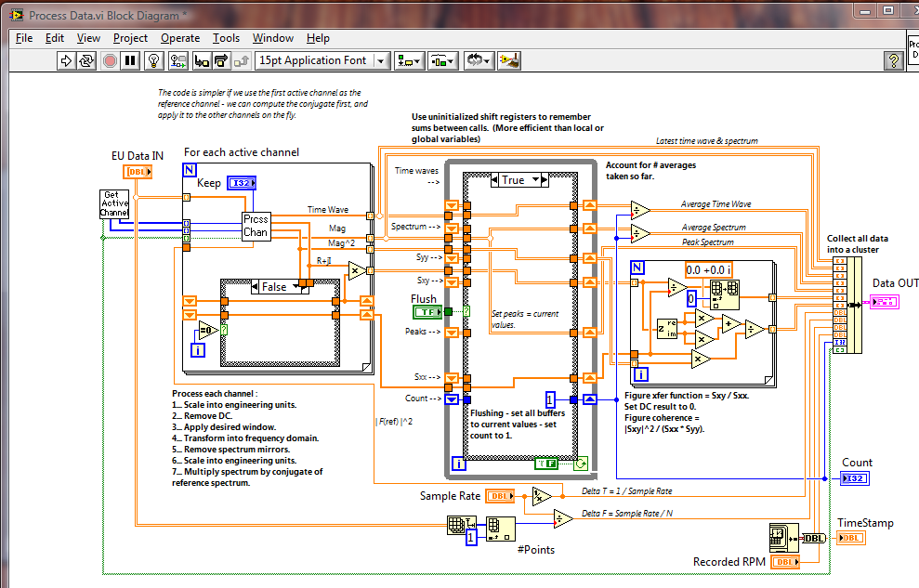Viewport: 919px width, 588px height.
Task: Open the Align Objects dropdown
Action: pos(409,60)
